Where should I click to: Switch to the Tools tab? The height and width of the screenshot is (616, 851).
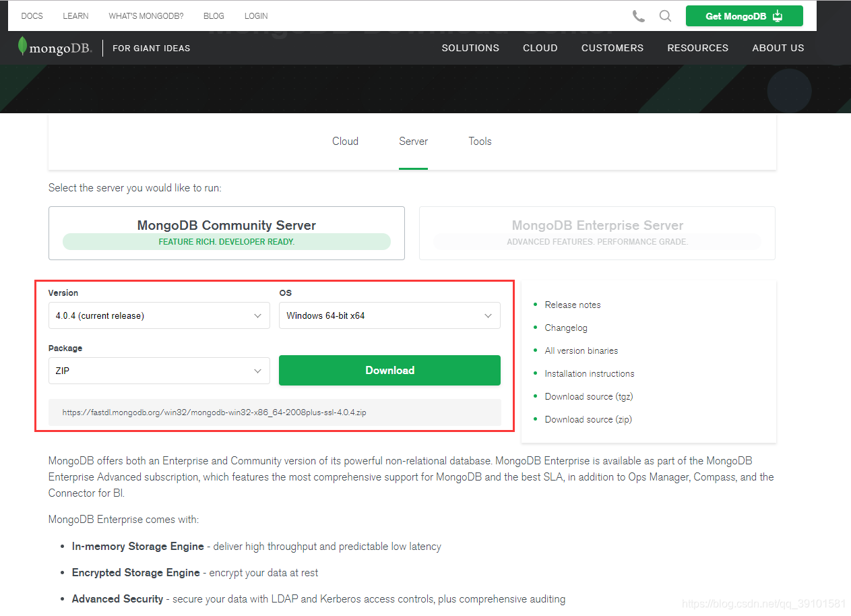[x=480, y=142]
